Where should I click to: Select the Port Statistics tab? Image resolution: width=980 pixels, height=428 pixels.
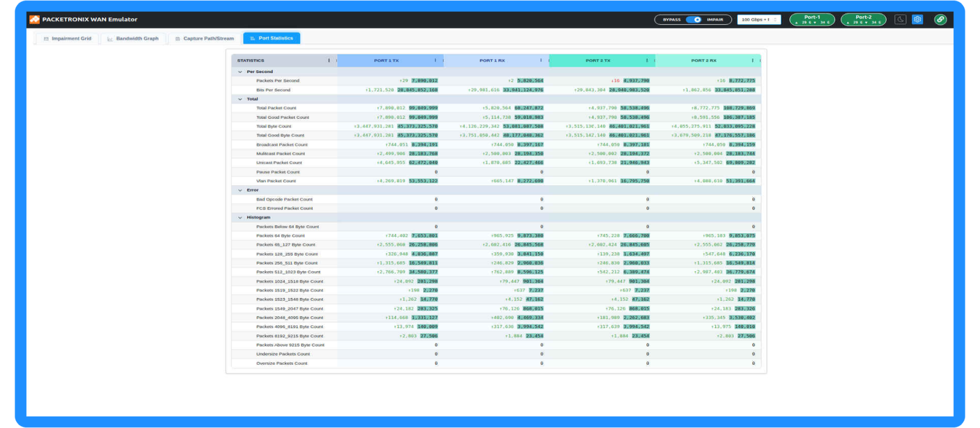pyautogui.click(x=272, y=38)
